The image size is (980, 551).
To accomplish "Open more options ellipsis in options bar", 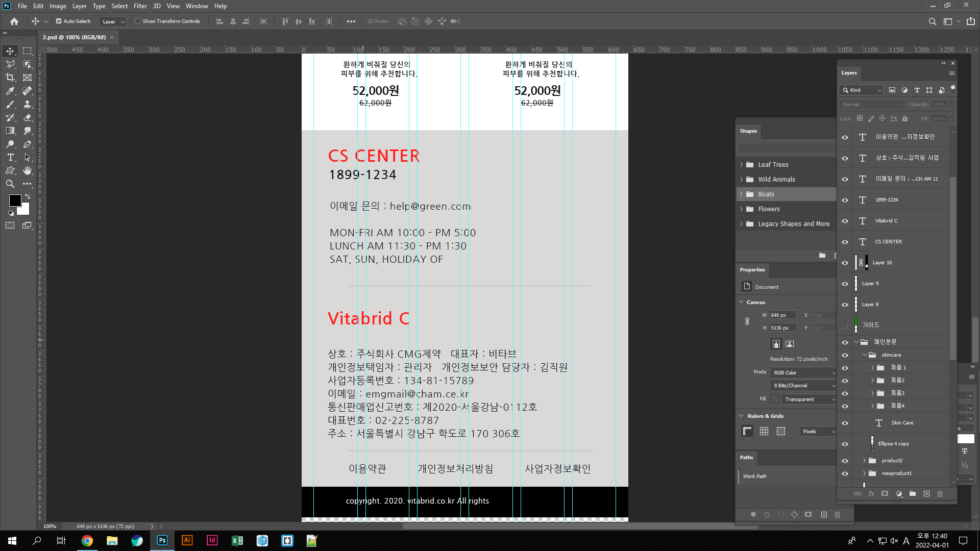I will [351, 21].
